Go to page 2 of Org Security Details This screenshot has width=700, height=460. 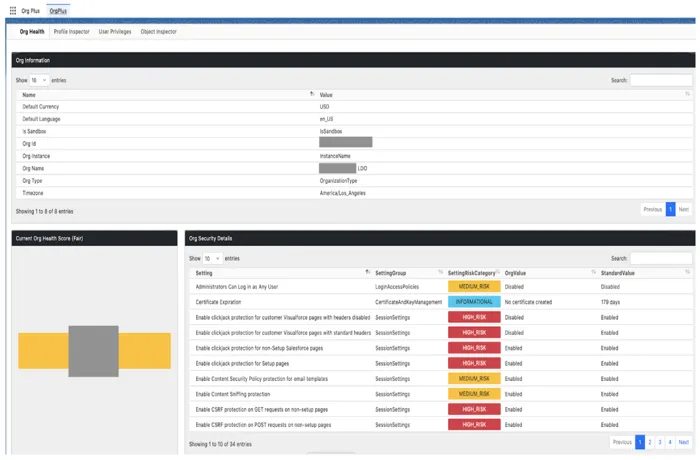pos(650,442)
